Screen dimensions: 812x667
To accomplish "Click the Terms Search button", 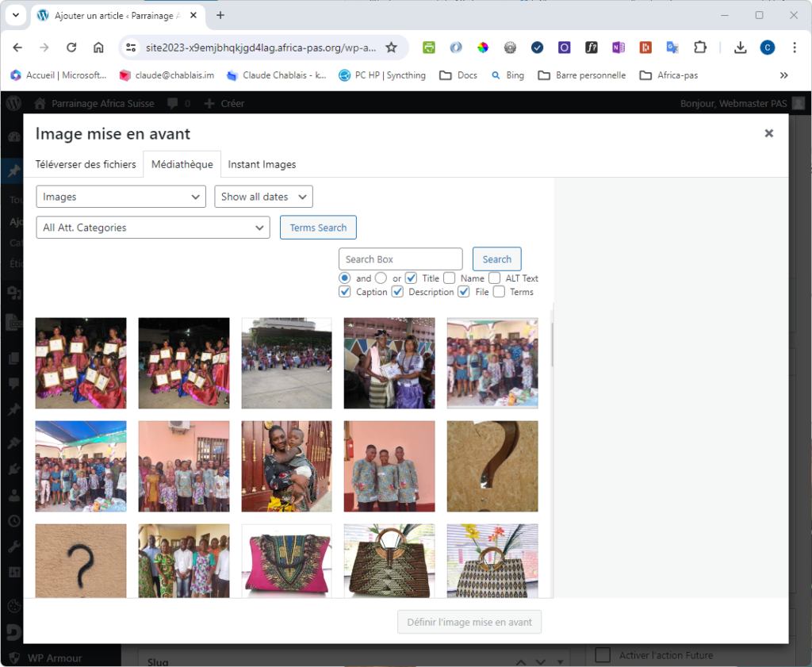I will point(318,228).
